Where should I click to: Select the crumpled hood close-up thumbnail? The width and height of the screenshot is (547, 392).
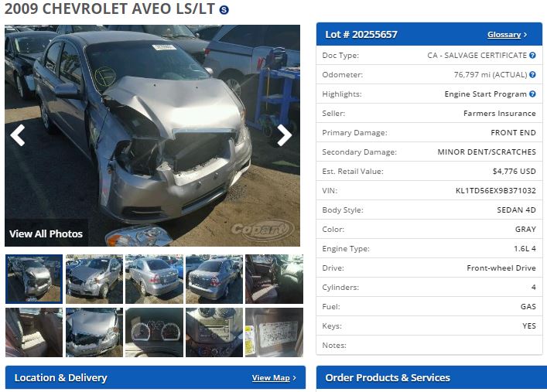[x=94, y=332]
